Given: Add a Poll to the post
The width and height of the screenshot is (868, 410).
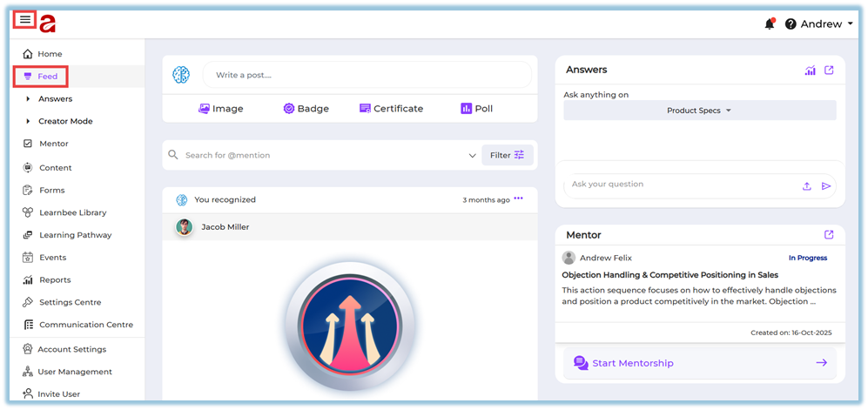Looking at the screenshot, I should [x=476, y=109].
